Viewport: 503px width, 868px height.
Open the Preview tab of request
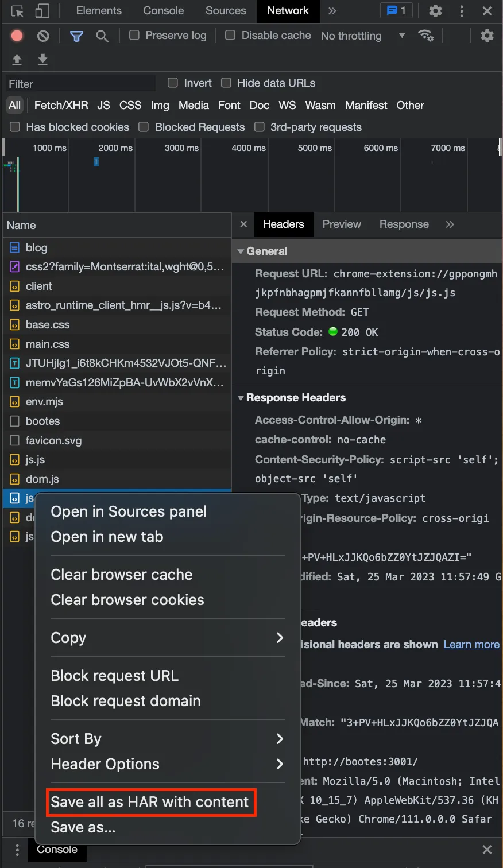(x=342, y=224)
